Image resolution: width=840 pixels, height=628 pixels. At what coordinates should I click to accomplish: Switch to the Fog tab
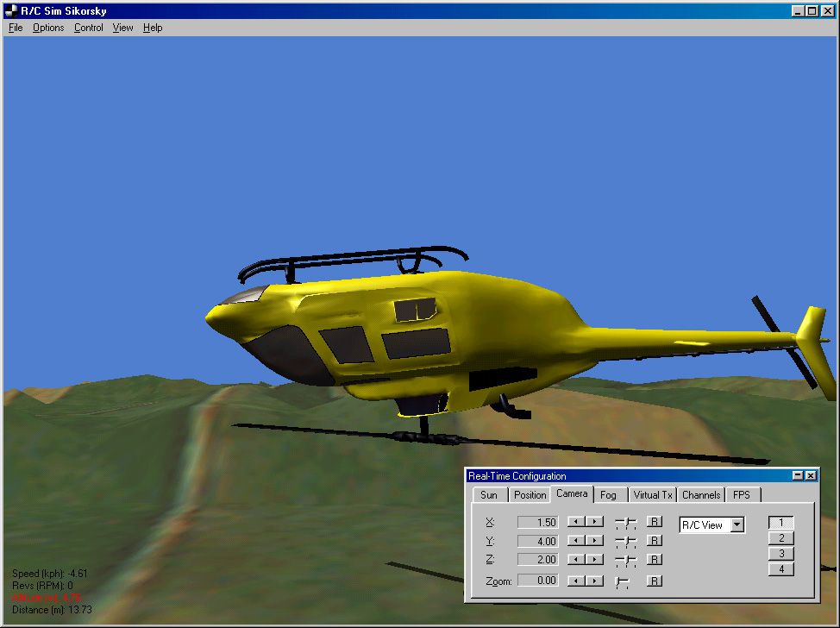(x=609, y=495)
